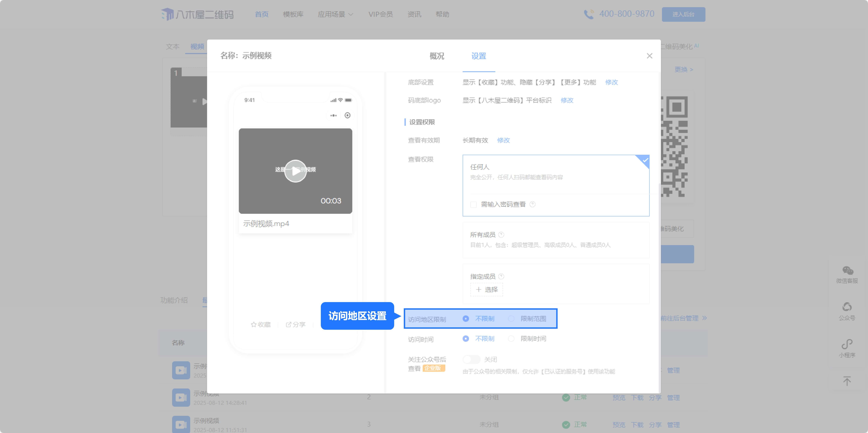Screen dimensions: 868x433
Task: Select 限制时间 radio option
Action: coord(511,339)
